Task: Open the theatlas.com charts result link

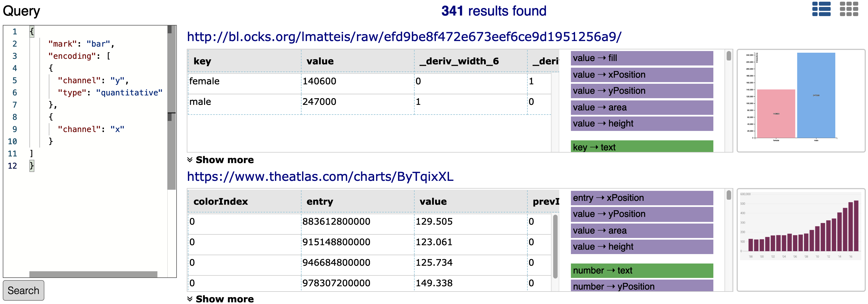Action: 320,176
